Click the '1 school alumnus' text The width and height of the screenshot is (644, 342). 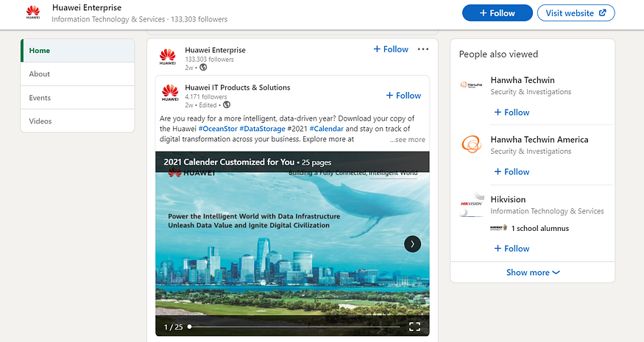(x=540, y=229)
